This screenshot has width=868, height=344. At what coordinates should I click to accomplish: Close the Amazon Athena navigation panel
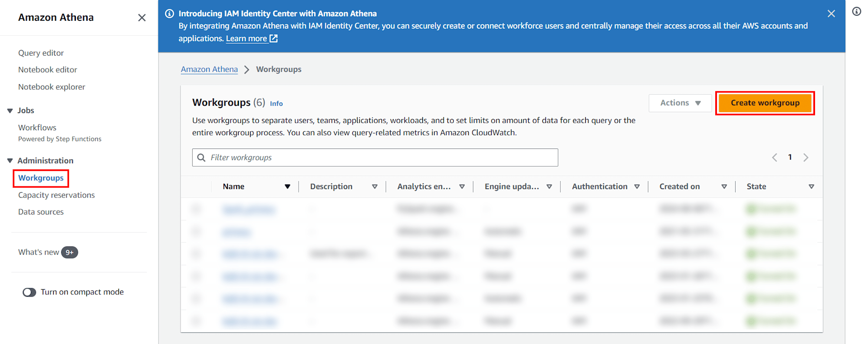point(141,18)
